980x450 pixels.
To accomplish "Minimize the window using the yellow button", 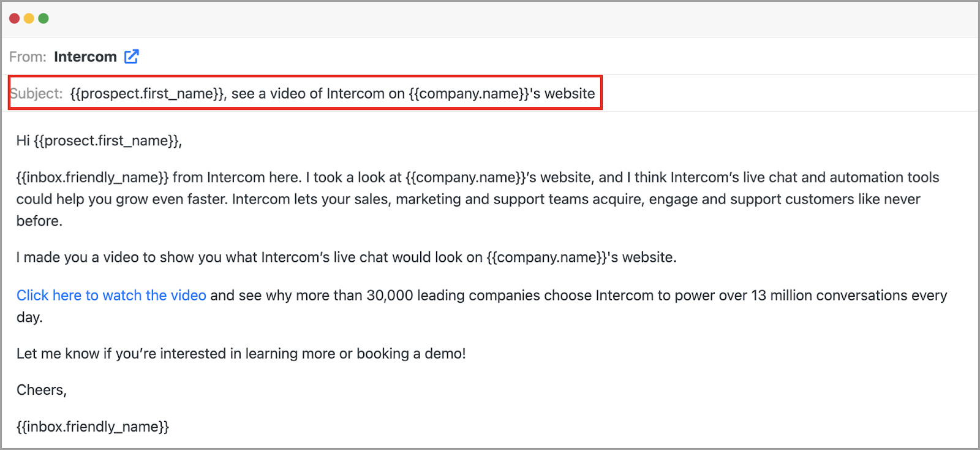I will coord(29,18).
